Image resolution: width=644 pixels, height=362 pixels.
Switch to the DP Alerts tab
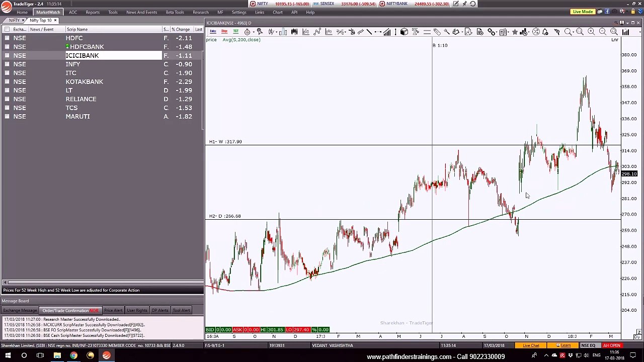[160, 310]
